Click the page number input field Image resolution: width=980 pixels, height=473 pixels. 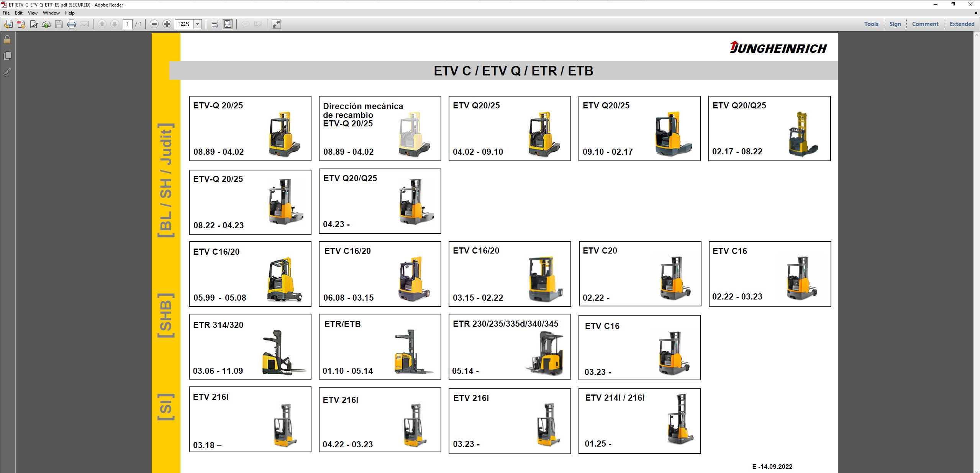(128, 24)
